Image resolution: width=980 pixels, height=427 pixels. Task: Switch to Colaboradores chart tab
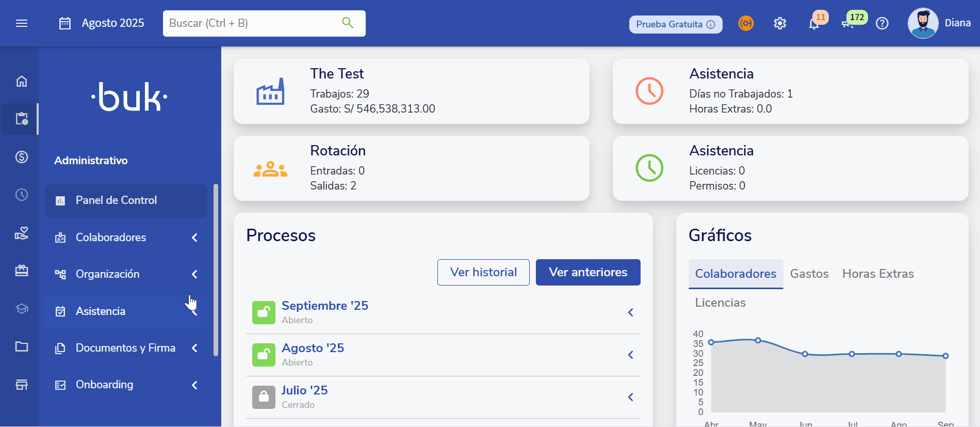736,274
